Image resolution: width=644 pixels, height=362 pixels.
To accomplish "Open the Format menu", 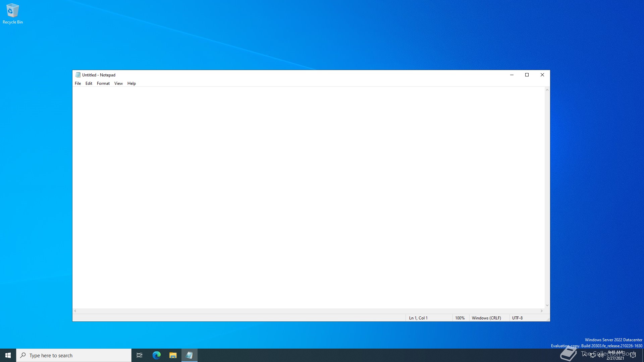I will (x=103, y=83).
